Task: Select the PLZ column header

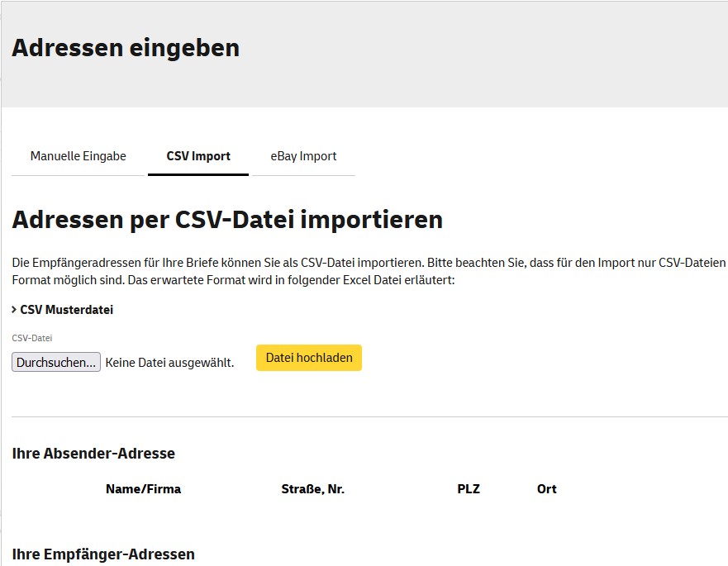Action: pos(469,488)
